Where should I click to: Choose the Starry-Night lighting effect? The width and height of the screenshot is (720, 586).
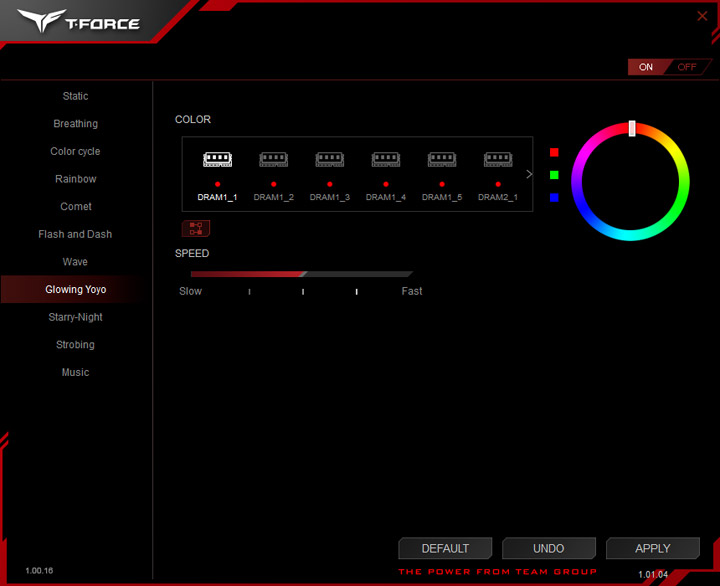[76, 317]
